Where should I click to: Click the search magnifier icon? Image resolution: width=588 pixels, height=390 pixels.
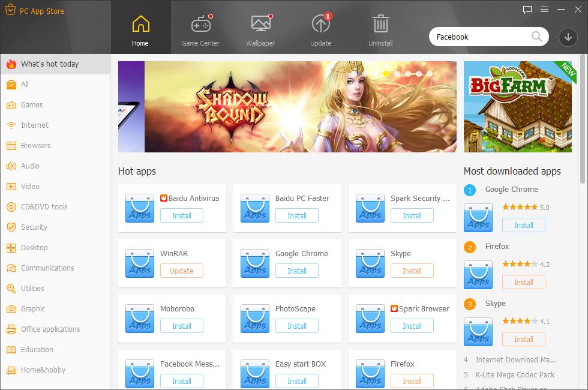[x=537, y=37]
